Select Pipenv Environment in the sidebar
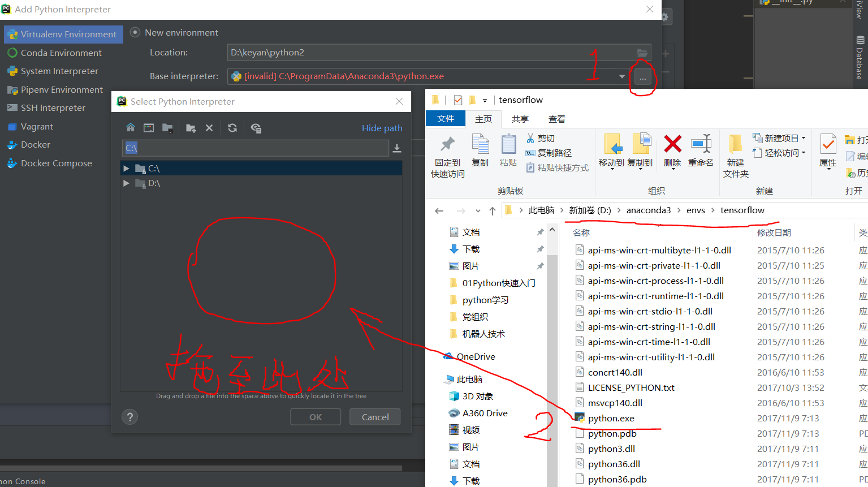The image size is (868, 487). [62, 89]
